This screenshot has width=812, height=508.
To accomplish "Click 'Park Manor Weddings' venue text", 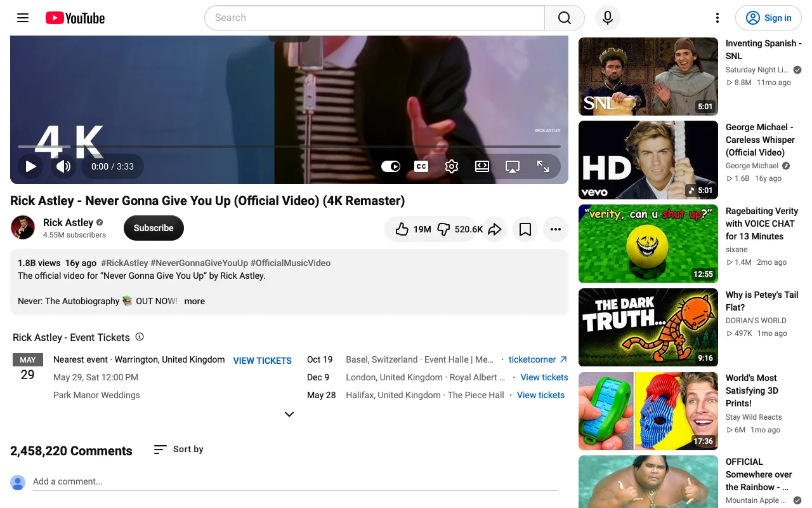I will click(x=96, y=395).
